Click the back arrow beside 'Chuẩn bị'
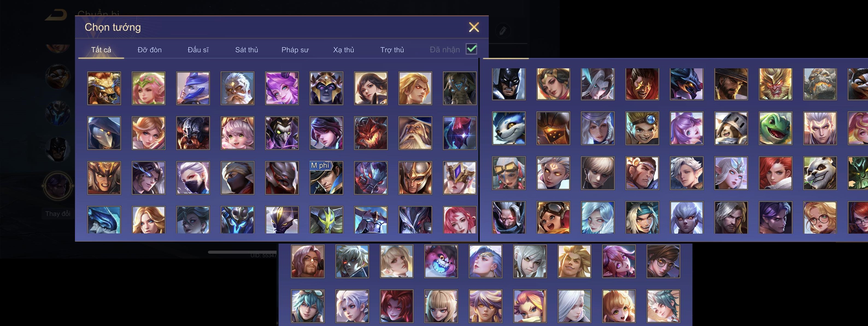Viewport: 868px width, 326px height. (x=56, y=15)
